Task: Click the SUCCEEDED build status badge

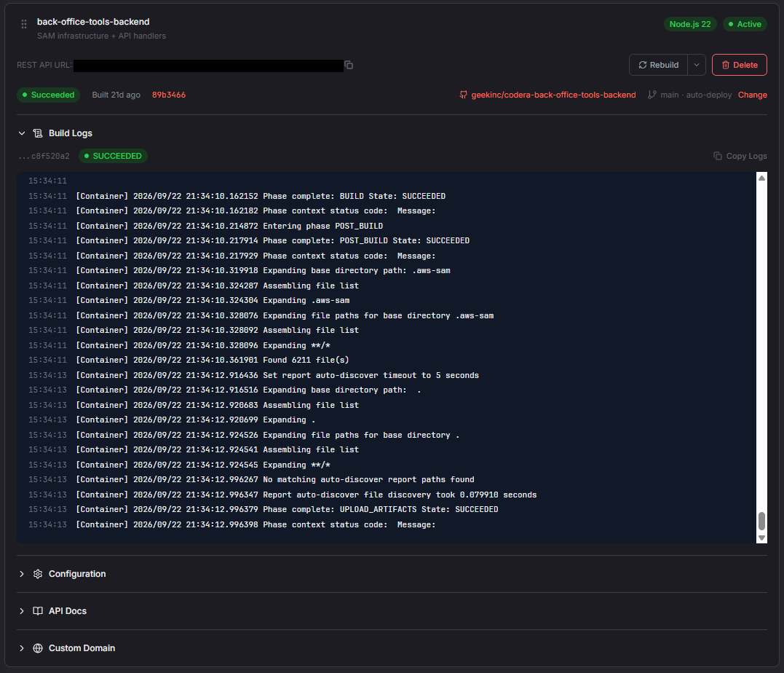Action: tap(113, 156)
